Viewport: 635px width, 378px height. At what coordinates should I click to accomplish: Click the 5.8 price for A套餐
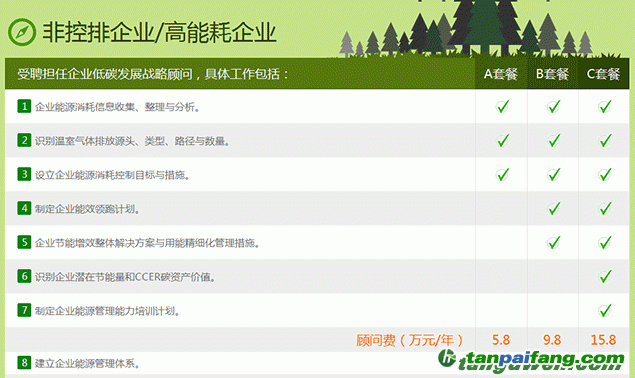501,340
